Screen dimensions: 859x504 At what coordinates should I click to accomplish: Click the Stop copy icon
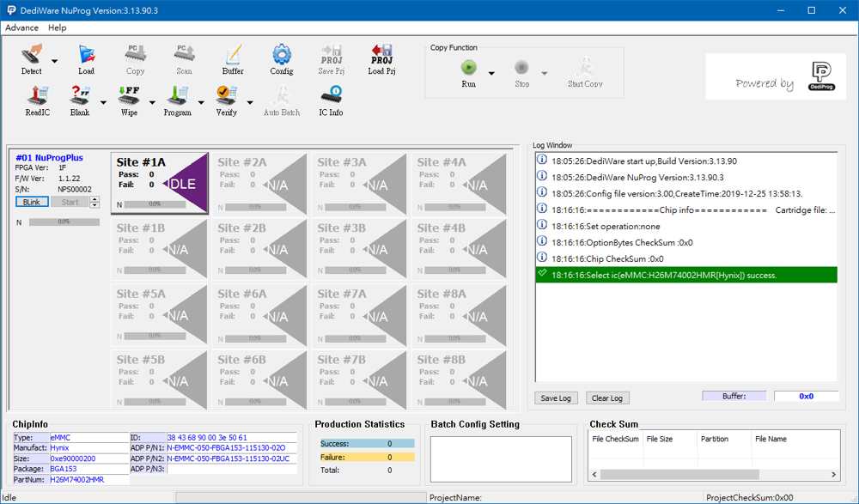pyautogui.click(x=521, y=67)
